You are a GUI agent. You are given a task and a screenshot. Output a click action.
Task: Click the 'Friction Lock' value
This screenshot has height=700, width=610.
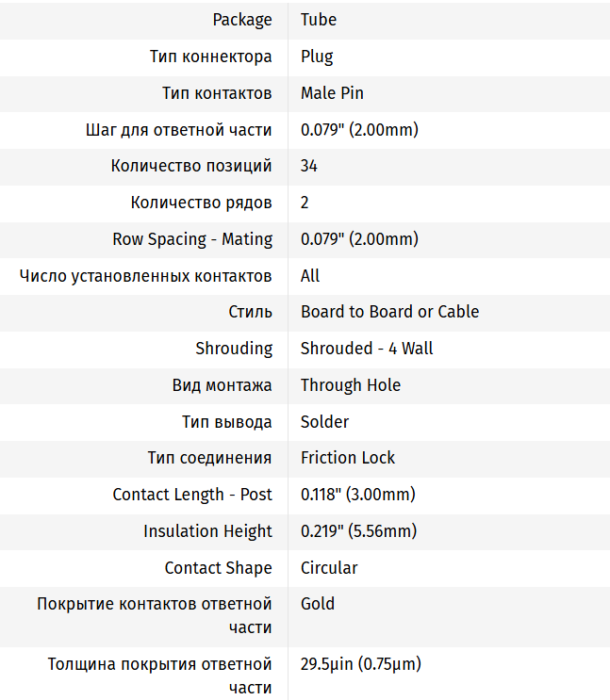point(348,458)
